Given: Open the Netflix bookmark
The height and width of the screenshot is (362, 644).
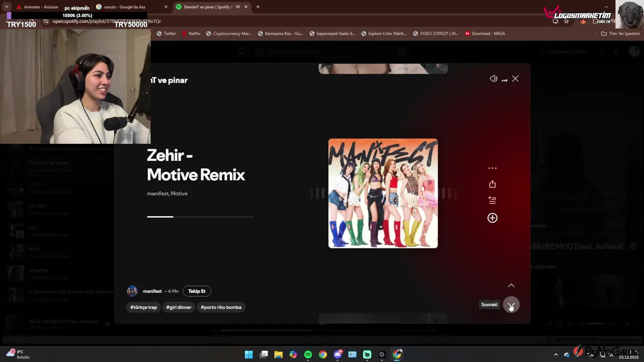Looking at the screenshot, I should point(191,34).
